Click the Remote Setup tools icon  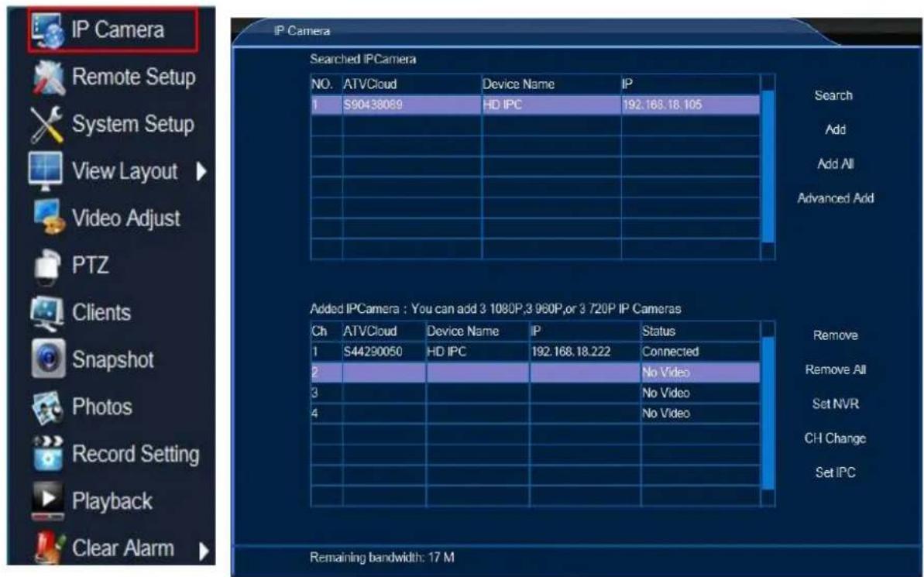(x=49, y=77)
